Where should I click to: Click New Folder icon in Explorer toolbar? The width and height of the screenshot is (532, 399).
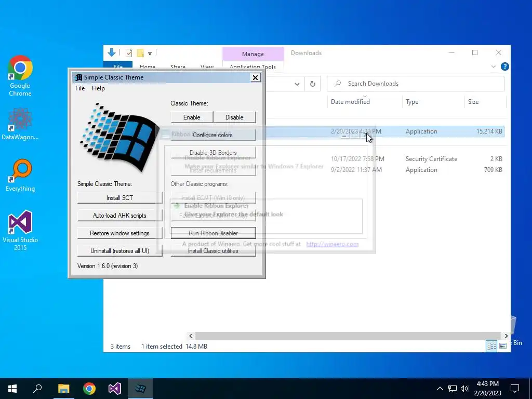(140, 53)
